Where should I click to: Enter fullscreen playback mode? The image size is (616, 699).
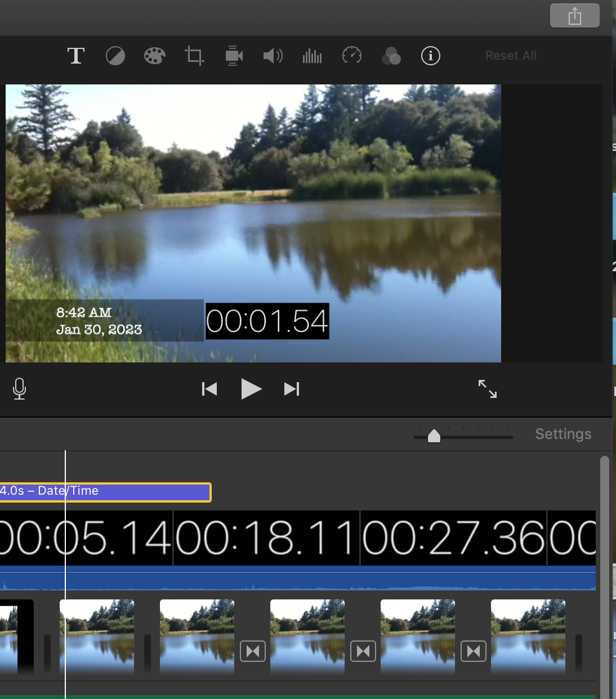(x=488, y=389)
